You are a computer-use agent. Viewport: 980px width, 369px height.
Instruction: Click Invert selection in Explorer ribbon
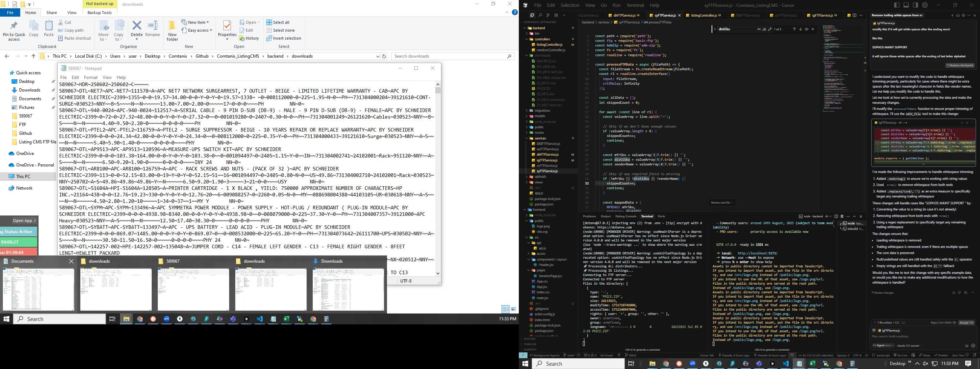tap(284, 38)
